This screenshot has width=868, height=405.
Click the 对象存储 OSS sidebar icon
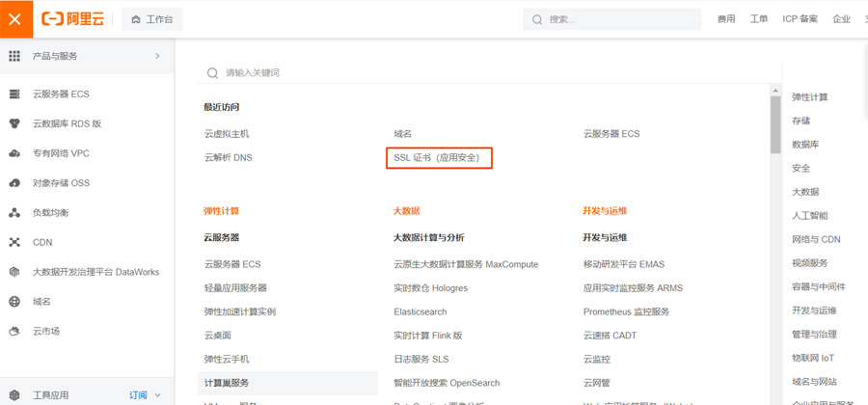(x=14, y=183)
